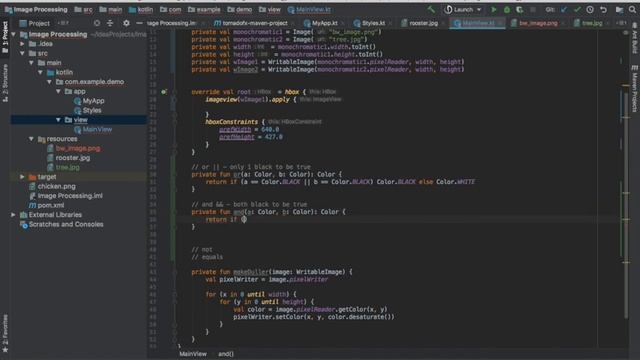Collapse the view package arrow
The width and height of the screenshot is (640, 360).
tap(58, 120)
